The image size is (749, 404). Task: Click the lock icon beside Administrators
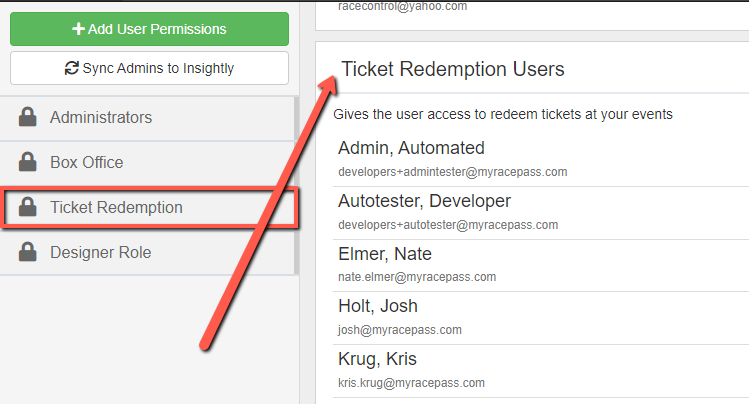tap(28, 117)
